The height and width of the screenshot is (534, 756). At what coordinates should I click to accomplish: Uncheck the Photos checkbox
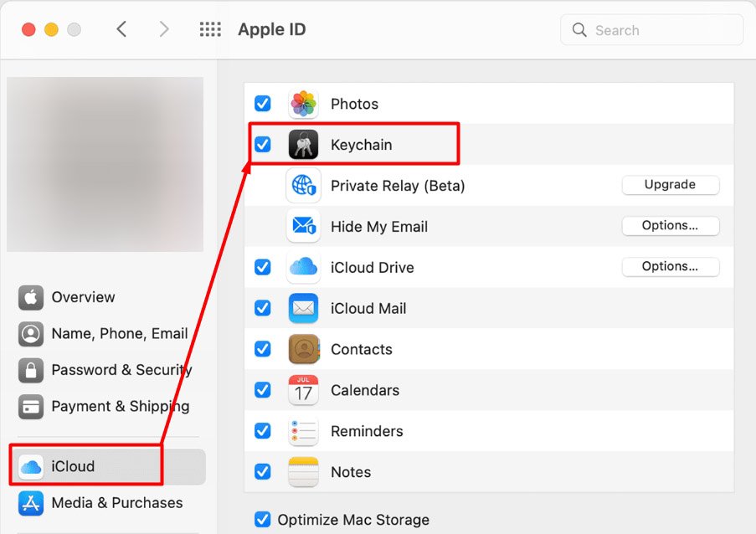(x=263, y=104)
